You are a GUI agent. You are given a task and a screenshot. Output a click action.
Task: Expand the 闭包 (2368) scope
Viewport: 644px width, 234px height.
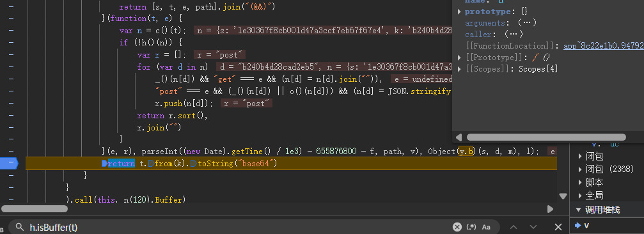[x=580, y=169]
